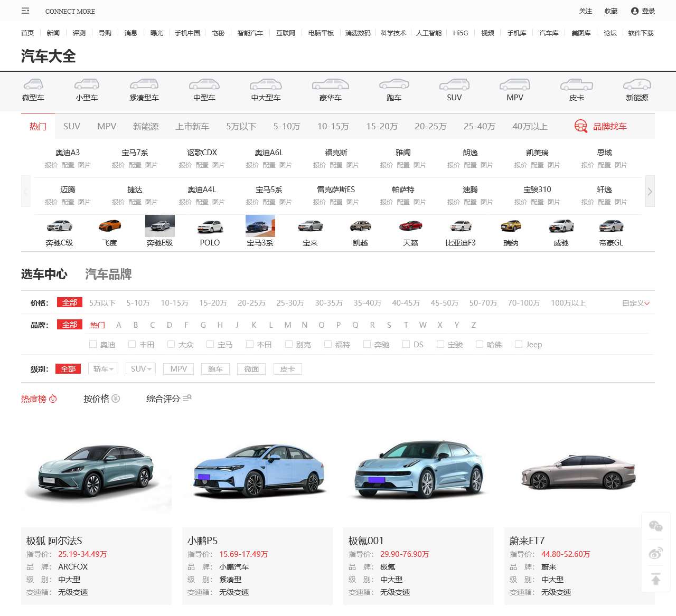Select the MPV level button

[179, 369]
